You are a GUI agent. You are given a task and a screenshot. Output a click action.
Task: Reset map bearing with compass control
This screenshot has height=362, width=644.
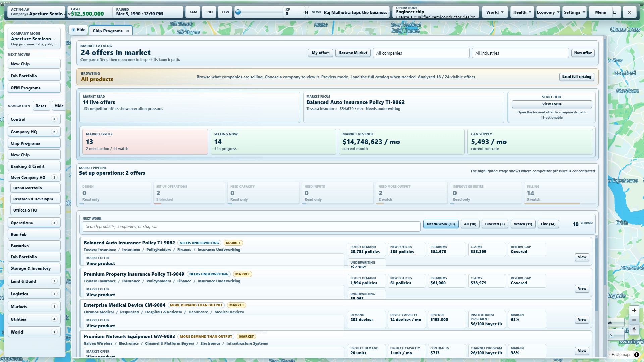point(634,330)
